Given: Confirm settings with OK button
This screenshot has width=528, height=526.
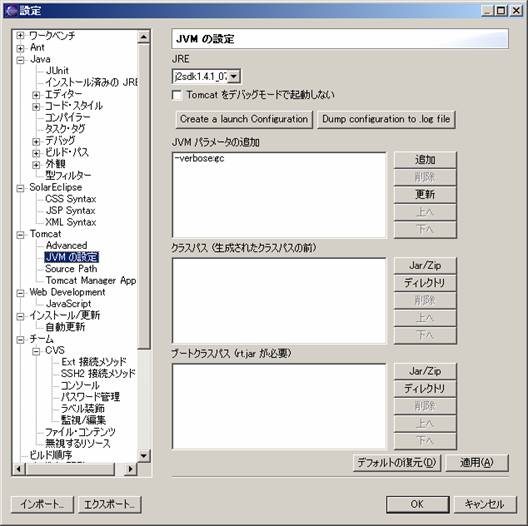Looking at the screenshot, I should click(418, 504).
